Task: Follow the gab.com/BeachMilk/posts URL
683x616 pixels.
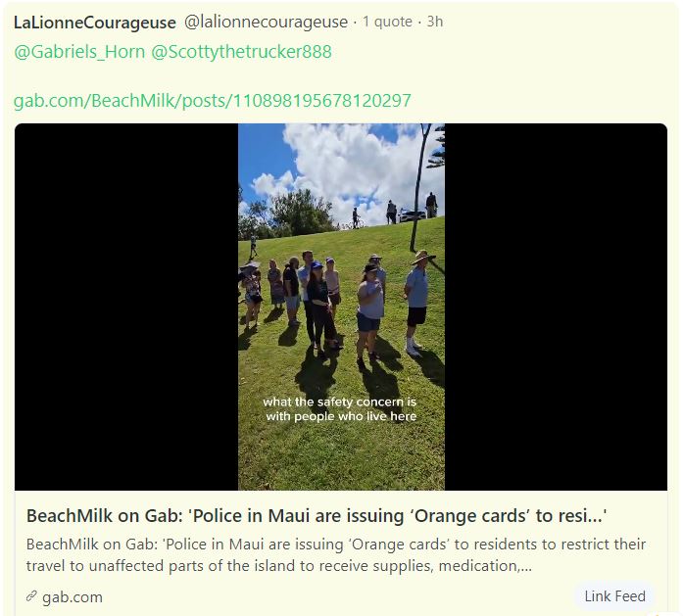Action: pyautogui.click(x=212, y=101)
